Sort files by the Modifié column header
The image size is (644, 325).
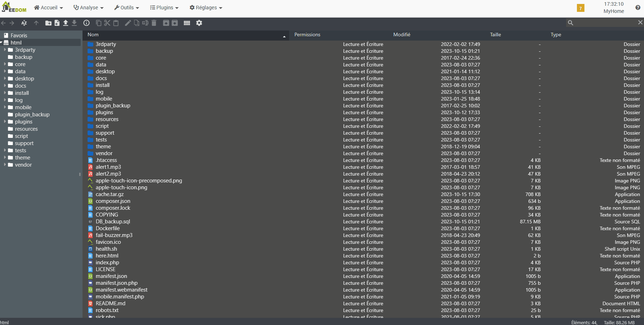437,35
